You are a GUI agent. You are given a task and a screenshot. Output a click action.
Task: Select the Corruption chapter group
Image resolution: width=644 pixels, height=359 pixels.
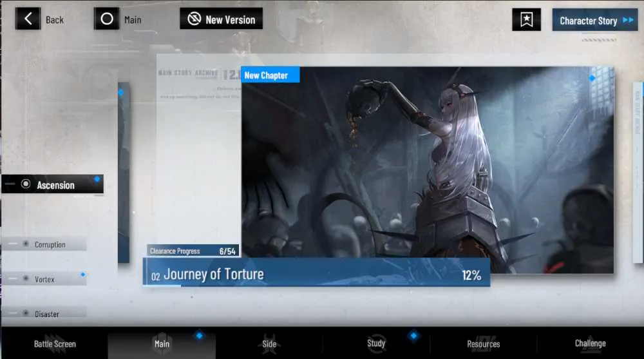[44, 244]
